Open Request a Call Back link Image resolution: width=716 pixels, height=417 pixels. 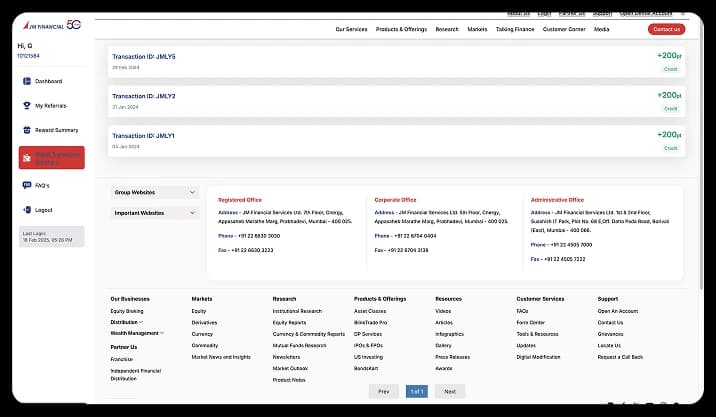(x=620, y=357)
